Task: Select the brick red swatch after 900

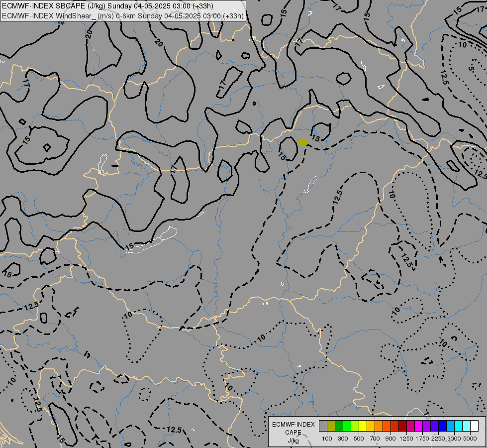Action: tap(395, 426)
